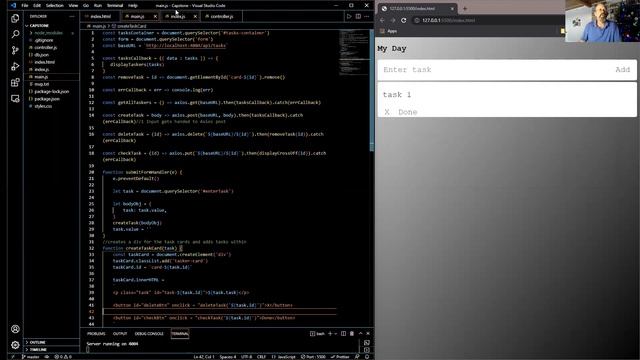
Task: Click the browser address bar
Action: click(x=488, y=20)
